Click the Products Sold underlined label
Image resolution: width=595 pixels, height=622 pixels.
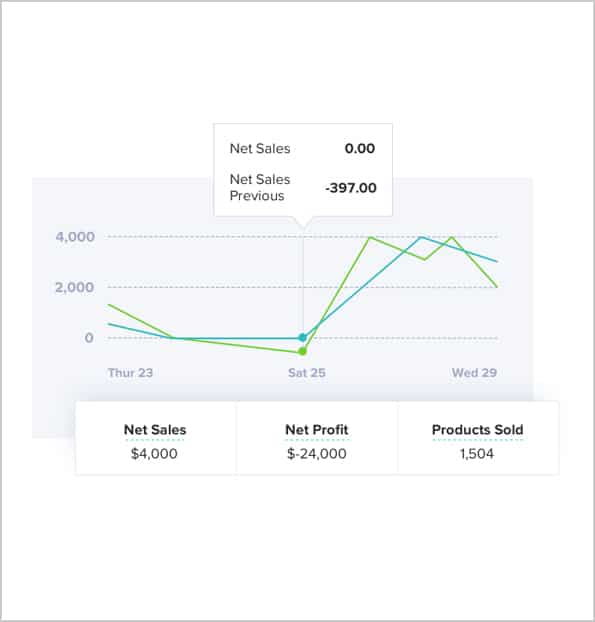pyautogui.click(x=478, y=430)
